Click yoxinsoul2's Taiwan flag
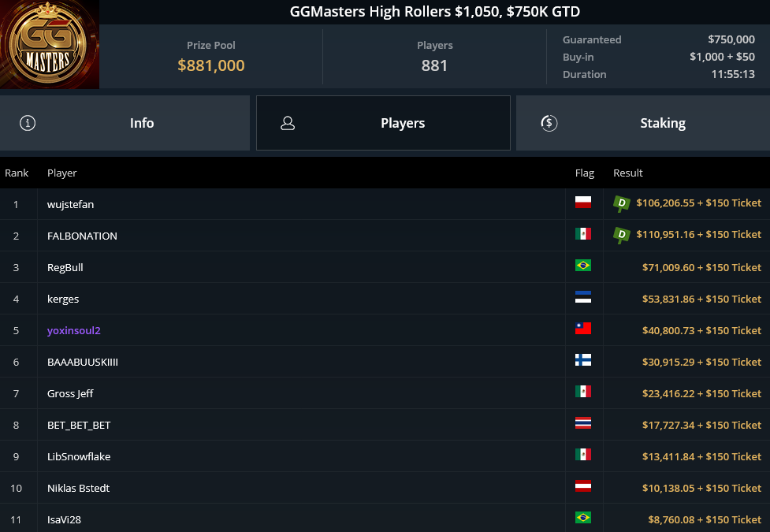 coord(583,328)
